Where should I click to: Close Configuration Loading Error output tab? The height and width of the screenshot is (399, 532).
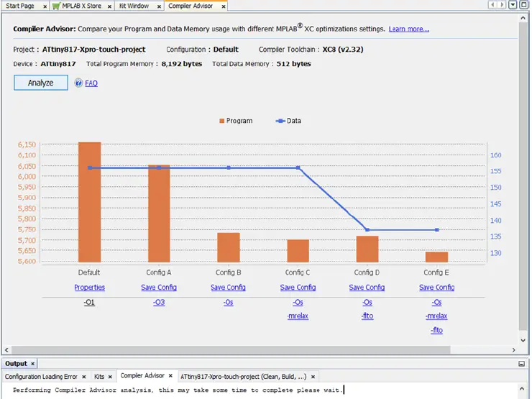pos(84,377)
